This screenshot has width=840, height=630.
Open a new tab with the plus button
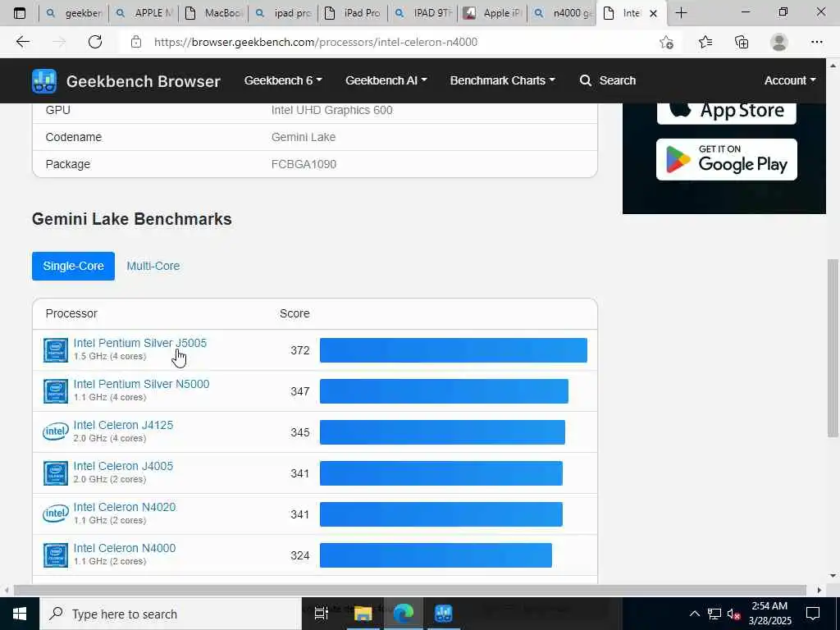pos(681,13)
